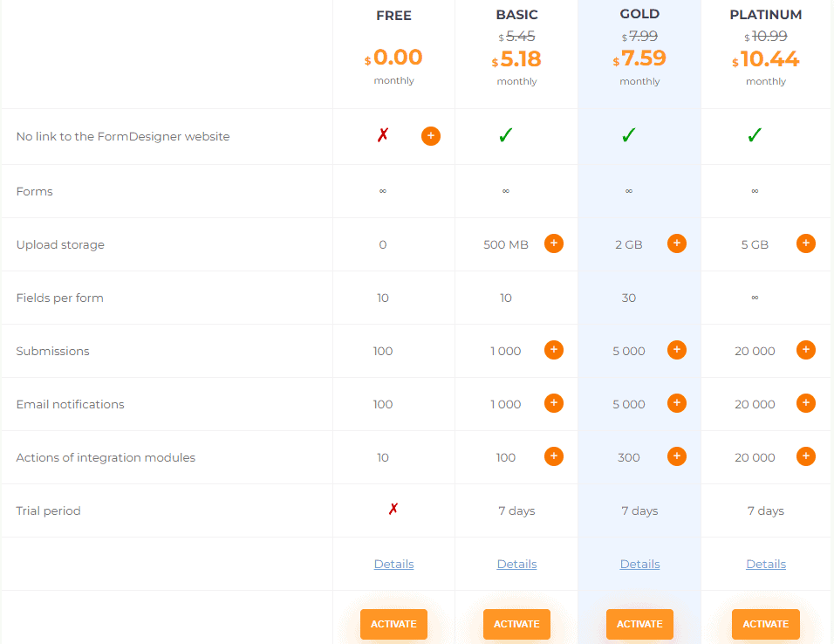Expand details via plus icon on Gold 300 actions
Viewport: 834px width, 644px height.
677,456
